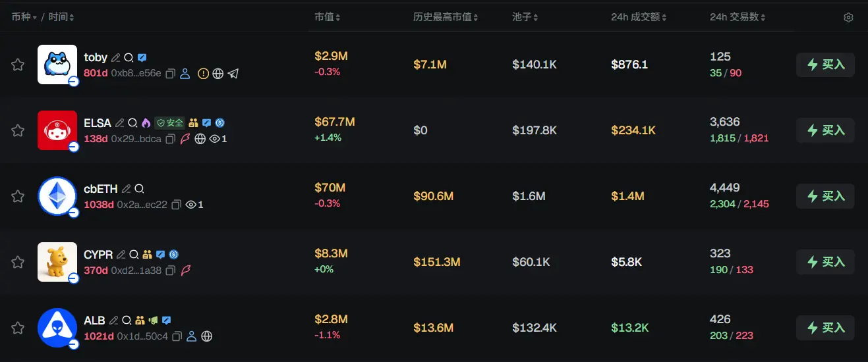Search toby using magnifier icon
The width and height of the screenshot is (868, 362).
click(129, 58)
